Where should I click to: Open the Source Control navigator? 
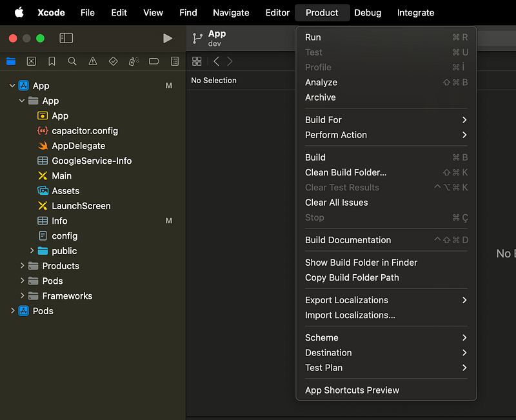coord(31,61)
